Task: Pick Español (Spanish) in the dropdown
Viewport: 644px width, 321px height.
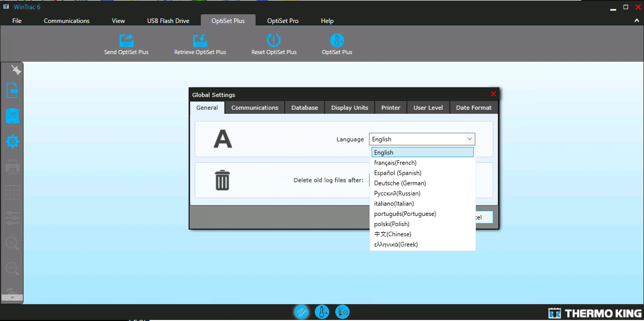Action: (x=397, y=173)
